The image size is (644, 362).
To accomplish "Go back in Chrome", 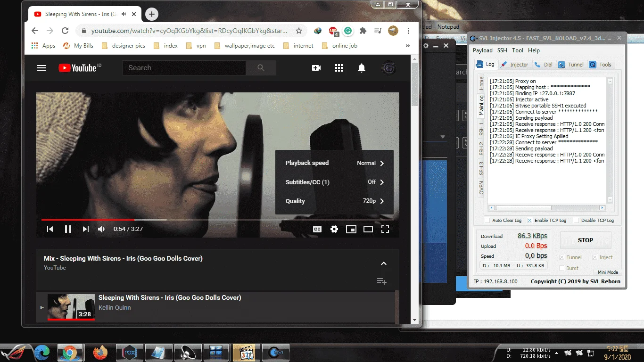I will click(x=35, y=31).
